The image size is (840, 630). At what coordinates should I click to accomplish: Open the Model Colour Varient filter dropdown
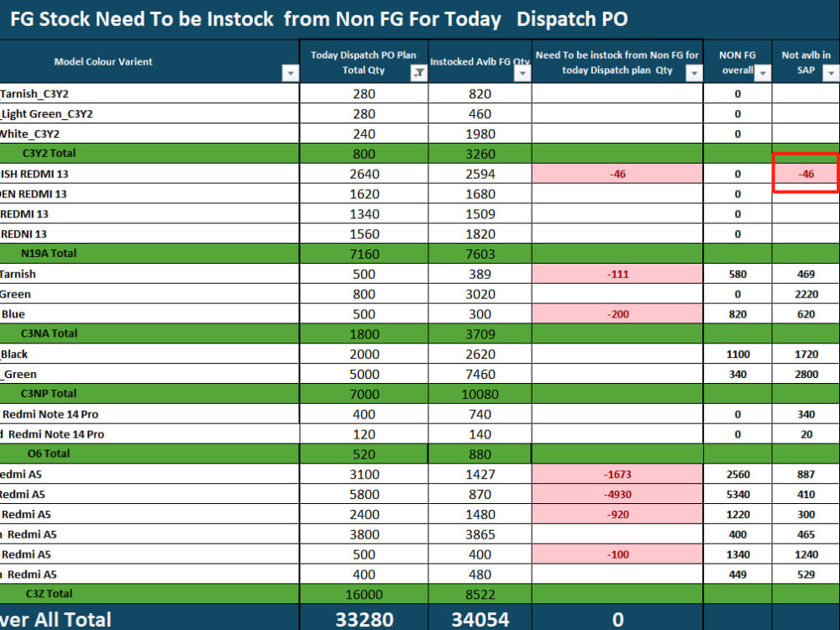click(290, 73)
